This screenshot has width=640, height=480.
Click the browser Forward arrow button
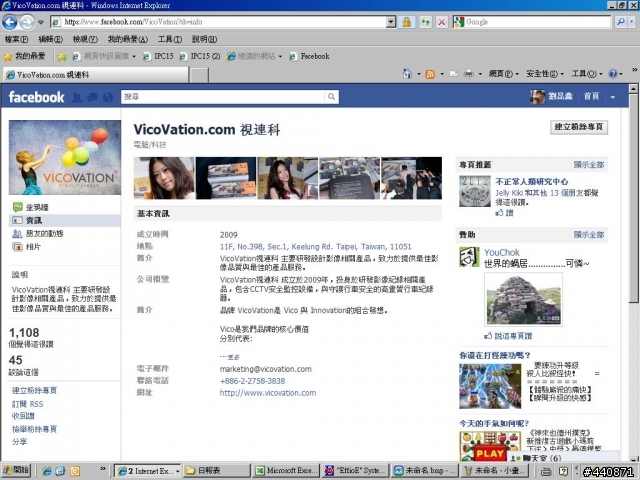coord(27,22)
